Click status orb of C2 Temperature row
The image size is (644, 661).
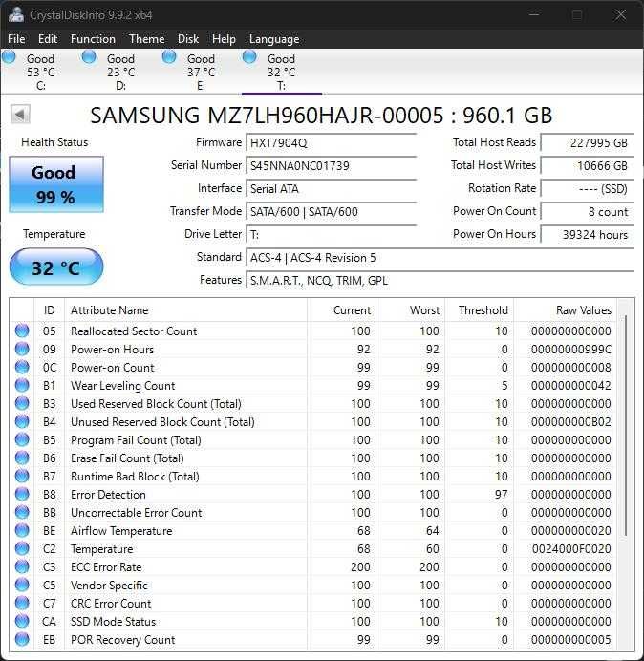(x=22, y=548)
